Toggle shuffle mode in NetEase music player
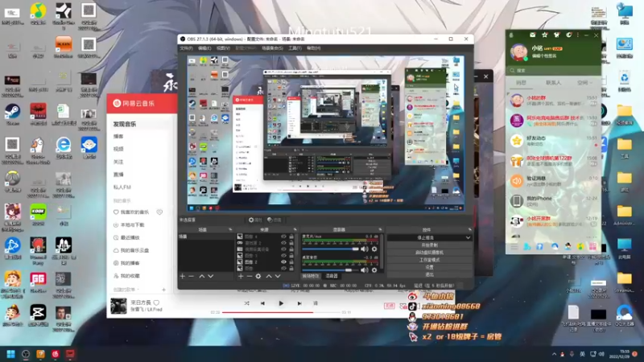This screenshot has width=644, height=362. click(x=246, y=303)
